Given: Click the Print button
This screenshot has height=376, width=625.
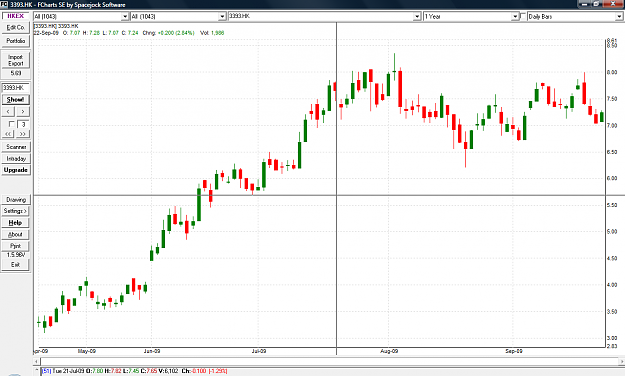Looking at the screenshot, I should (x=16, y=246).
